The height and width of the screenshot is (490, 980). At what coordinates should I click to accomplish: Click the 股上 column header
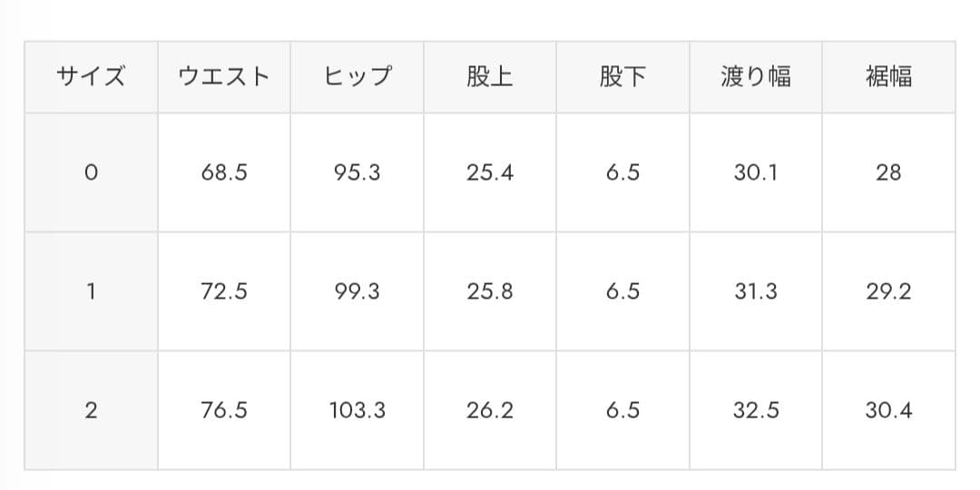tap(490, 77)
